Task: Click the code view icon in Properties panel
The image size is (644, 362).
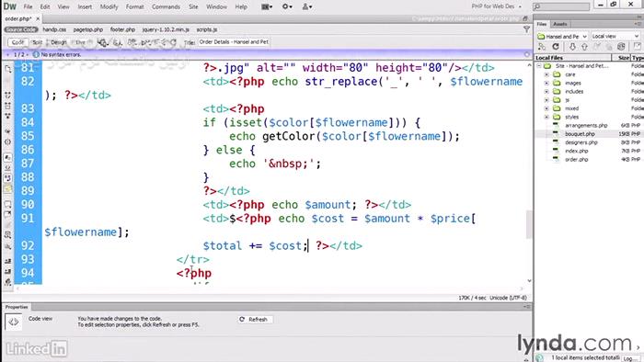Action: pos(13,322)
